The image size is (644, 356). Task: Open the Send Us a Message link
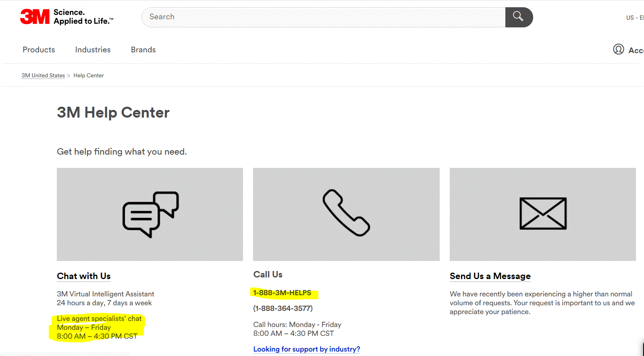pyautogui.click(x=490, y=276)
